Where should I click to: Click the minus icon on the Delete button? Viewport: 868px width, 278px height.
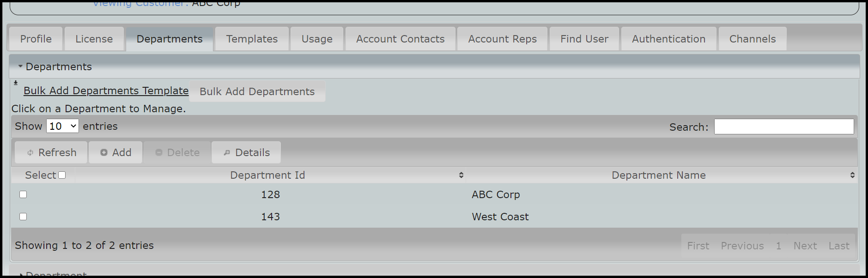[x=159, y=152]
